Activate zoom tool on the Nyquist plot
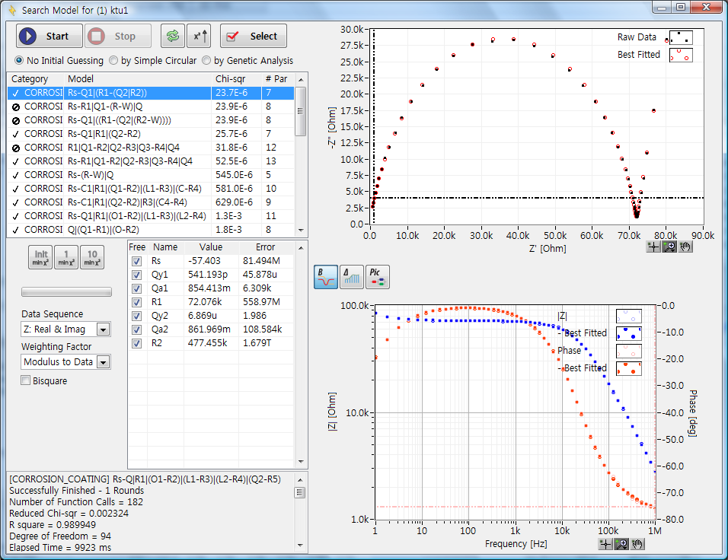 pos(669,247)
